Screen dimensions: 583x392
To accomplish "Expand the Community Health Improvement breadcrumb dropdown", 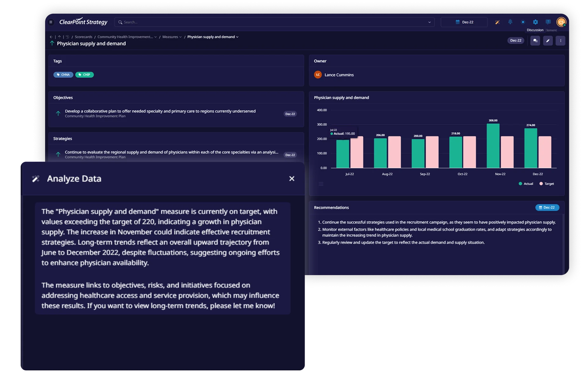I will click(155, 37).
